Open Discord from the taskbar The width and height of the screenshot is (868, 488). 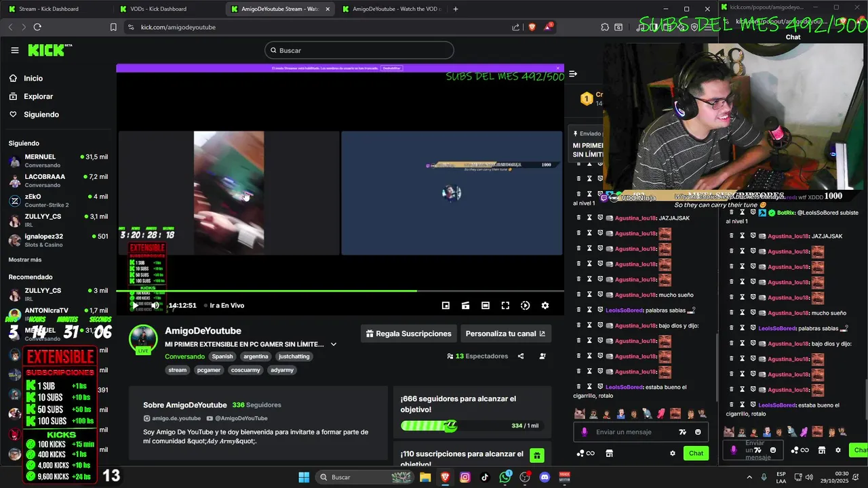pyautogui.click(x=545, y=477)
